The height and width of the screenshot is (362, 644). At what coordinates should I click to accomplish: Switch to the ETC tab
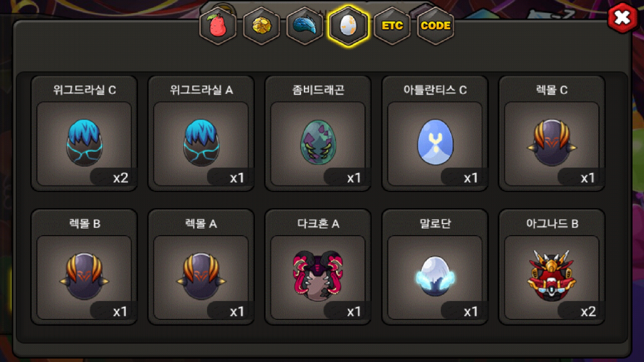(392, 26)
